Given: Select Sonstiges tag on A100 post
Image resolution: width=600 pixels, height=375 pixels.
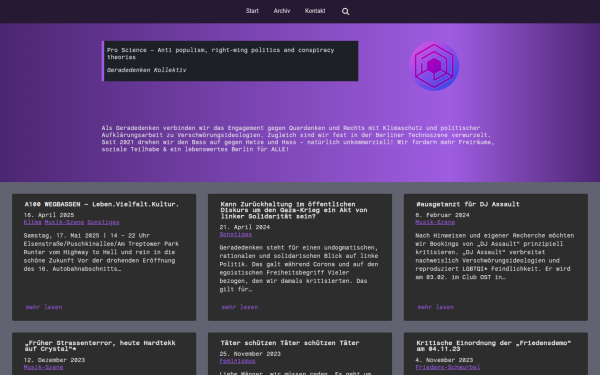Looking at the screenshot, I should click(103, 222).
